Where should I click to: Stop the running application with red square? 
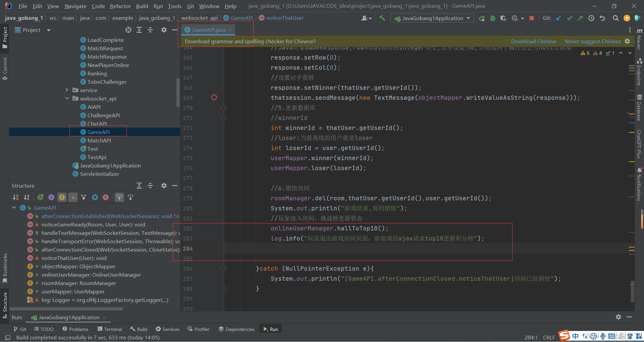[532, 18]
